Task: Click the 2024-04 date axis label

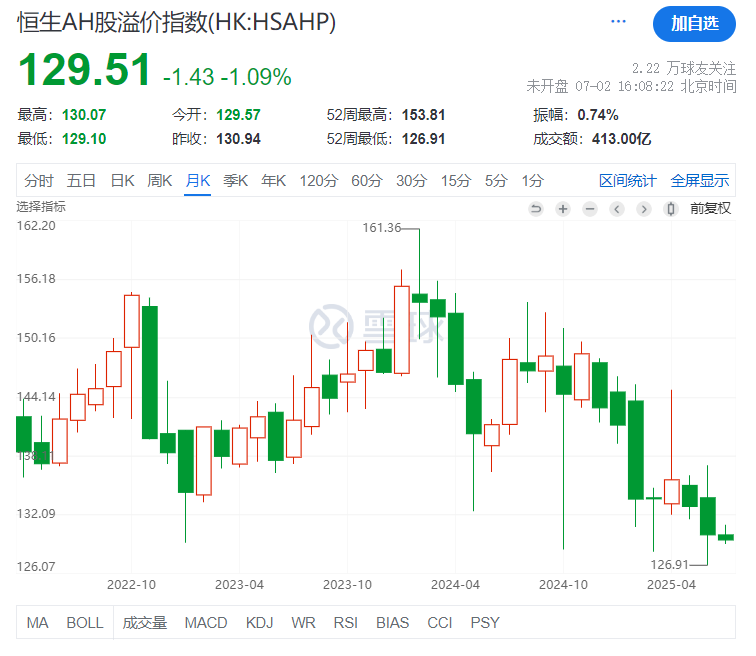Action: (455, 585)
